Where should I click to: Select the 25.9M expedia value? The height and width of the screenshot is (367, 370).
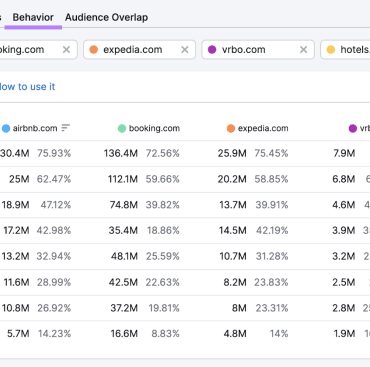232,153
